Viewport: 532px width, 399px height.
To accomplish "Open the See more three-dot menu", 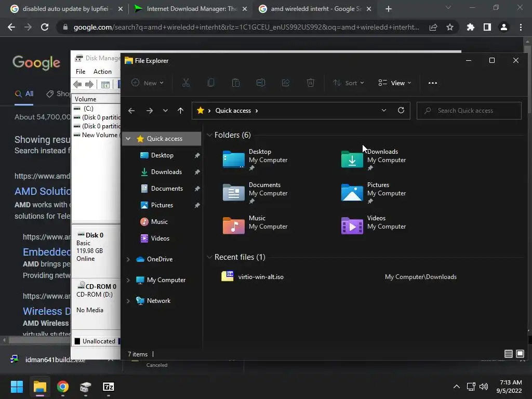I will (x=433, y=83).
